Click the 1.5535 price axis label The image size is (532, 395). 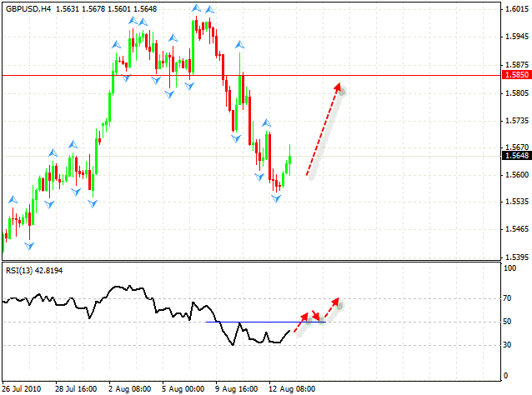pyautogui.click(x=517, y=202)
